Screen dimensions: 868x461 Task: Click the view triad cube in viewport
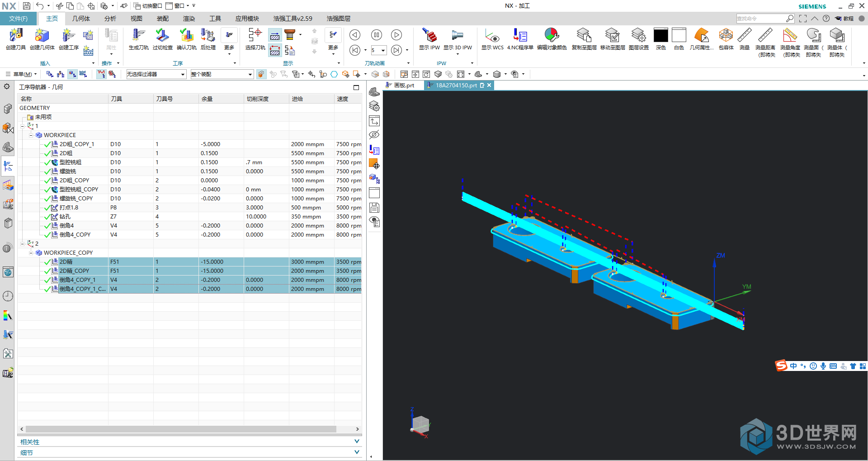click(420, 424)
